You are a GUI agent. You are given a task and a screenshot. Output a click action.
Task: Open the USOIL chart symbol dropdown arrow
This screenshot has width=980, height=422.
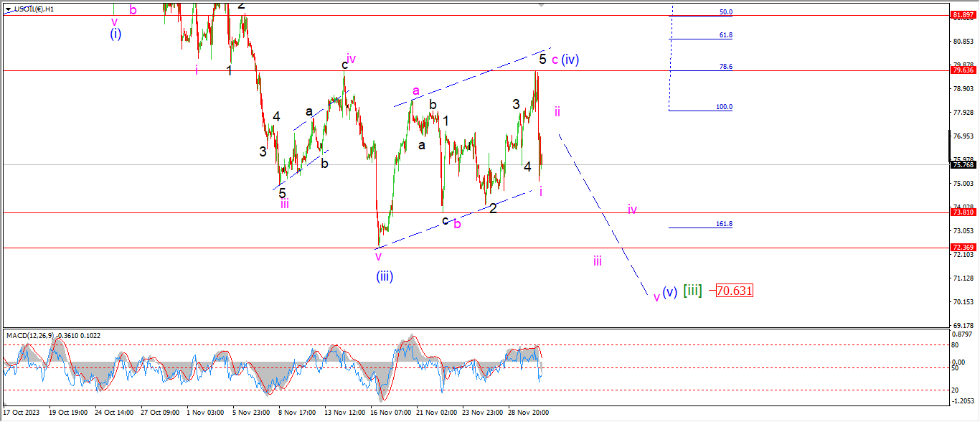pos(8,9)
